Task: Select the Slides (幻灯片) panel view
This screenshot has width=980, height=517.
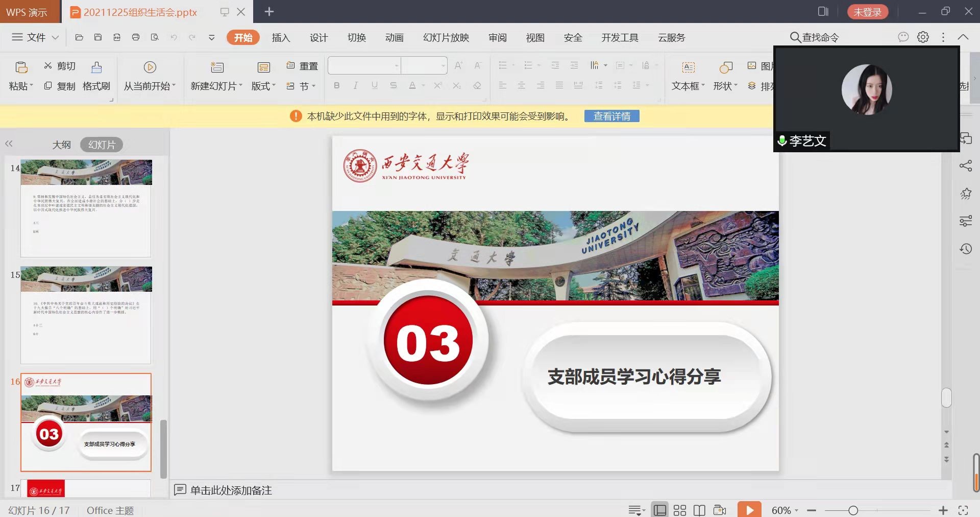Action: (x=102, y=145)
